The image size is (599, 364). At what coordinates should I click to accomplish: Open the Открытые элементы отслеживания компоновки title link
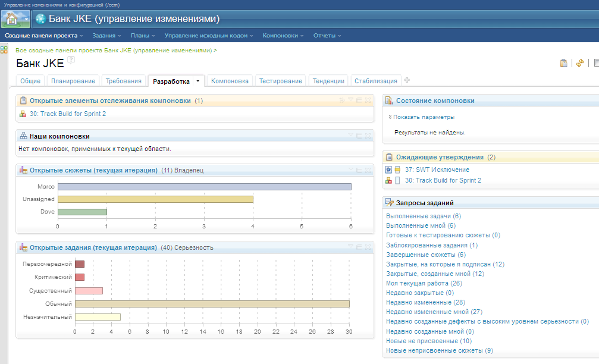pyautogui.click(x=110, y=101)
